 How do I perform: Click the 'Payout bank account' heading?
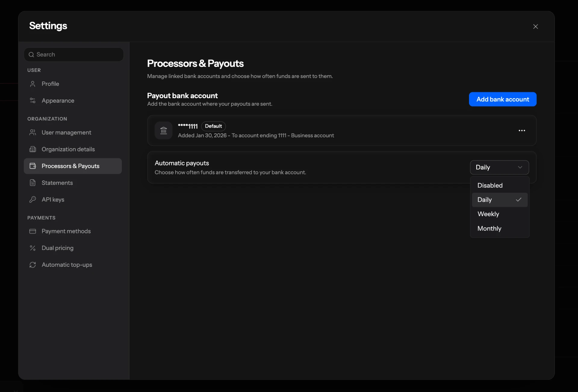coord(182,95)
